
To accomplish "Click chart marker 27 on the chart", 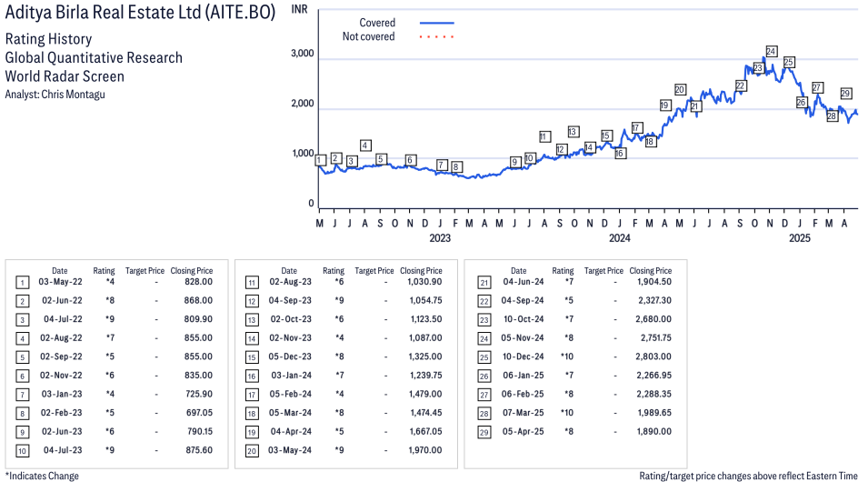I will [817, 87].
